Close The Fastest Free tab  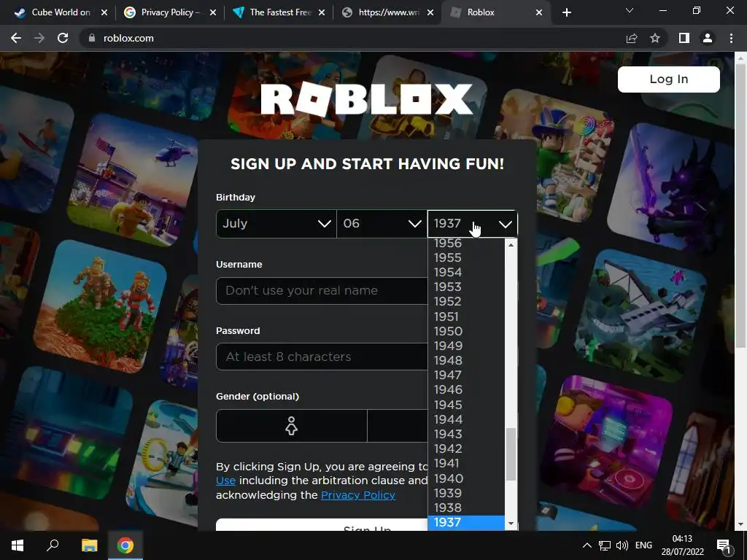tap(322, 12)
